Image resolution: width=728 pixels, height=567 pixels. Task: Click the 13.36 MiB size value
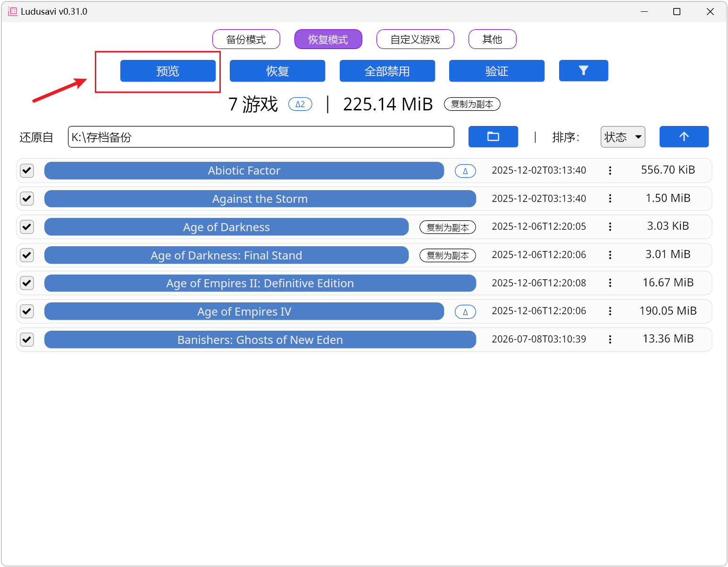coord(668,339)
